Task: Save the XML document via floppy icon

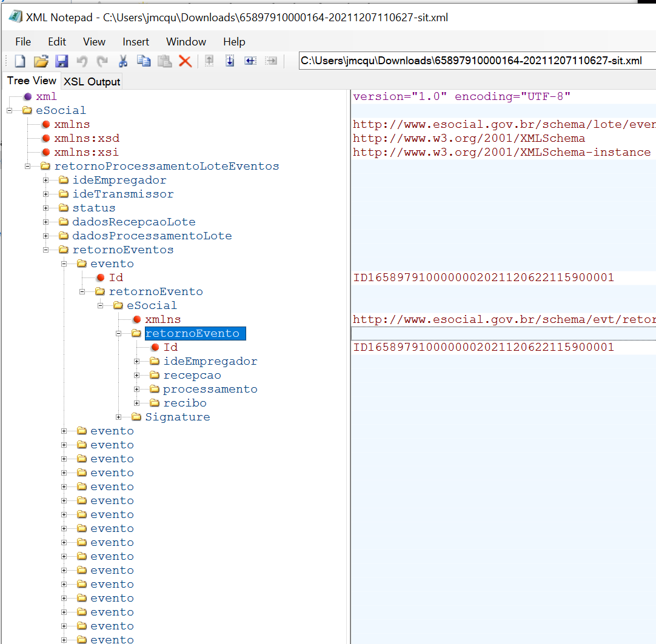Action: pos(61,61)
